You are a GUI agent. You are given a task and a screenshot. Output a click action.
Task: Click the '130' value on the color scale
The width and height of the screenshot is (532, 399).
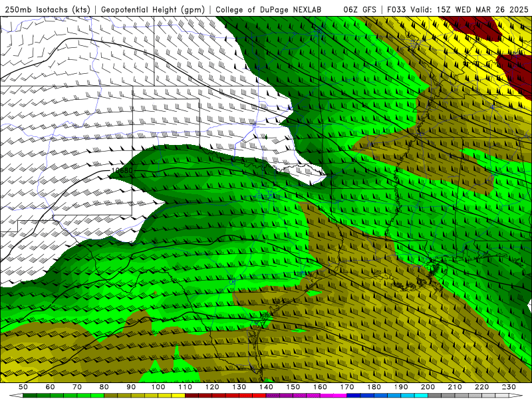[x=239, y=387]
